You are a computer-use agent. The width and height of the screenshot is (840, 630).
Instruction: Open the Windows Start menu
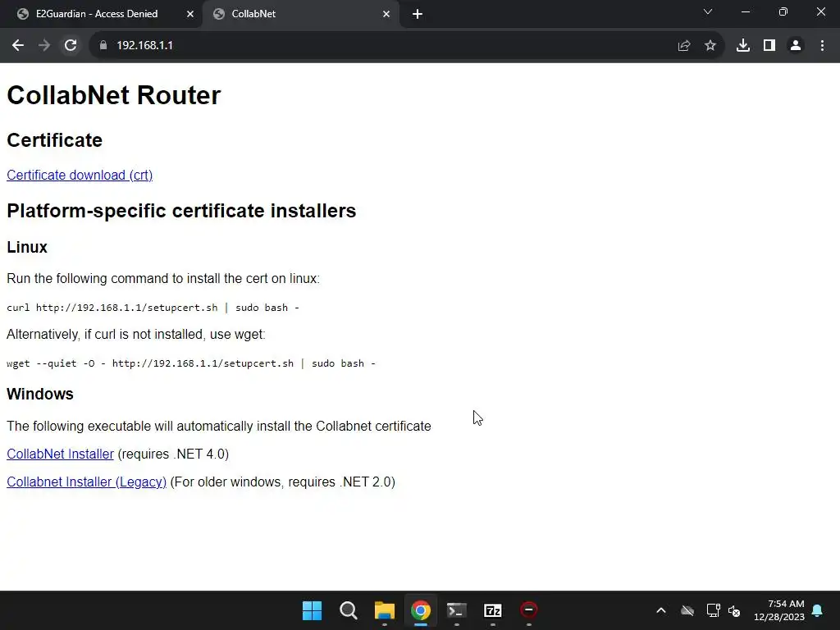coord(313,610)
